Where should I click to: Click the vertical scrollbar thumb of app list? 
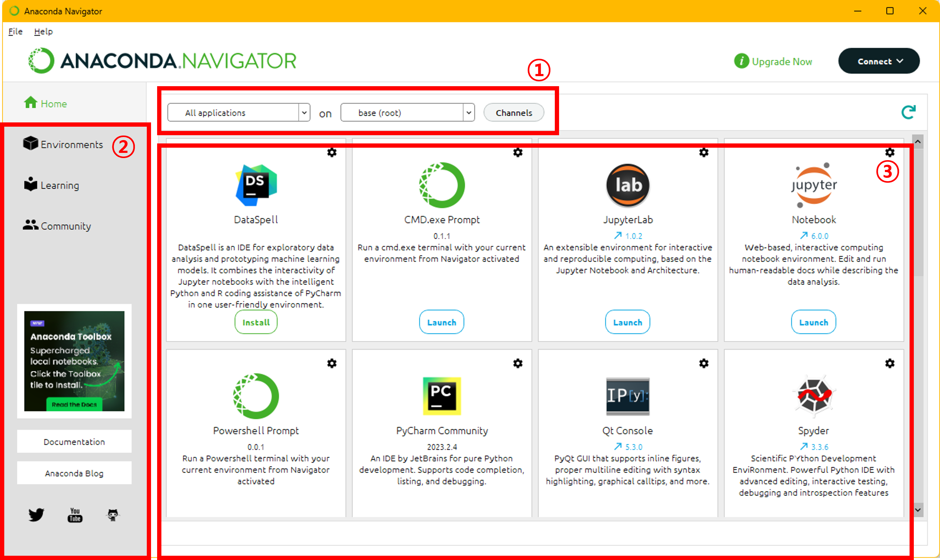[918, 212]
